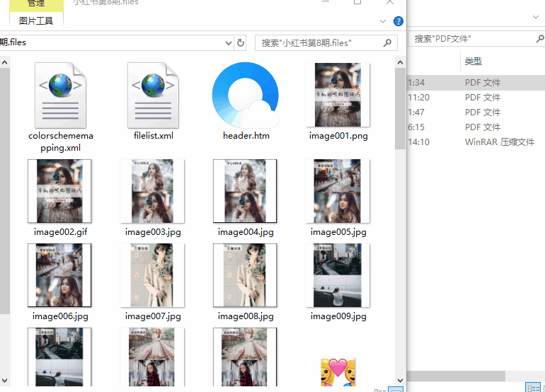Open the 管理 ribbon tab

36,5
